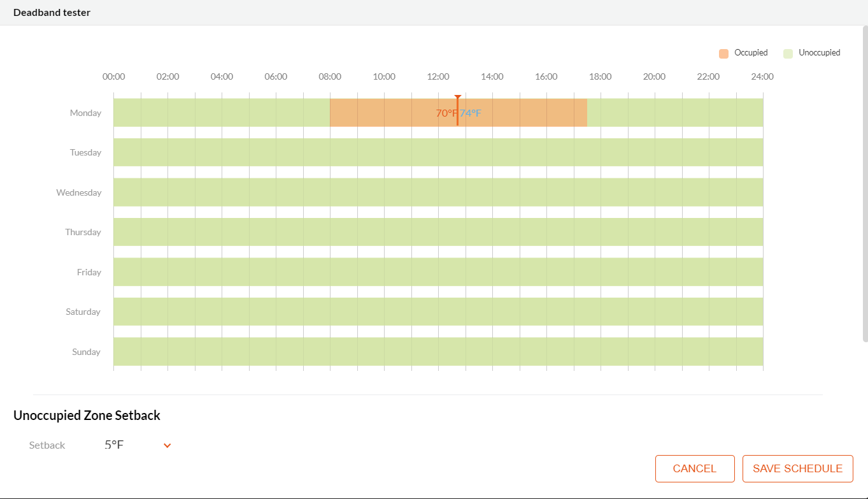Click the orange Occupied legend swatch
This screenshot has height=499, width=868.
(723, 54)
